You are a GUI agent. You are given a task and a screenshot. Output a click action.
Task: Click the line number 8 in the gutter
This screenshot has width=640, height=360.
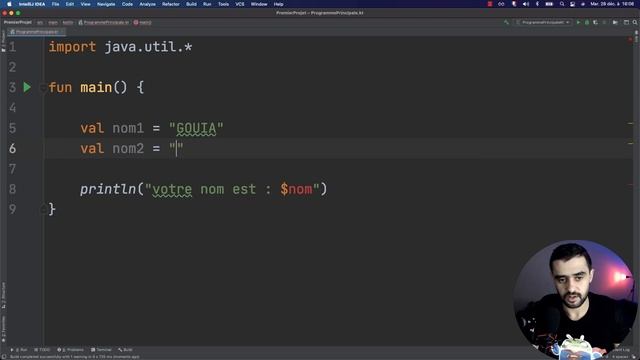13,189
